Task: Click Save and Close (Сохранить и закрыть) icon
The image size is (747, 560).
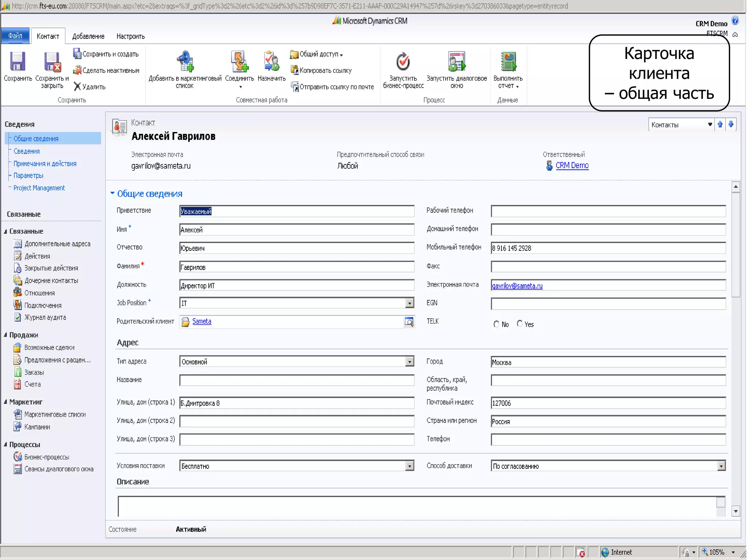Action: [x=52, y=62]
